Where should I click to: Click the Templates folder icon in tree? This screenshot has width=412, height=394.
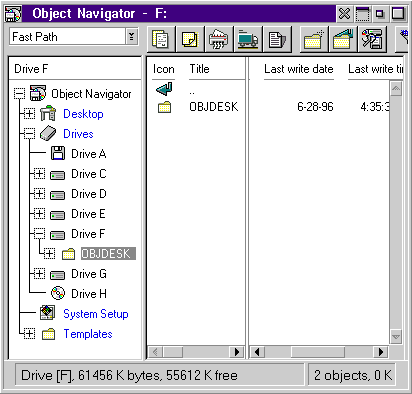[x=49, y=334]
